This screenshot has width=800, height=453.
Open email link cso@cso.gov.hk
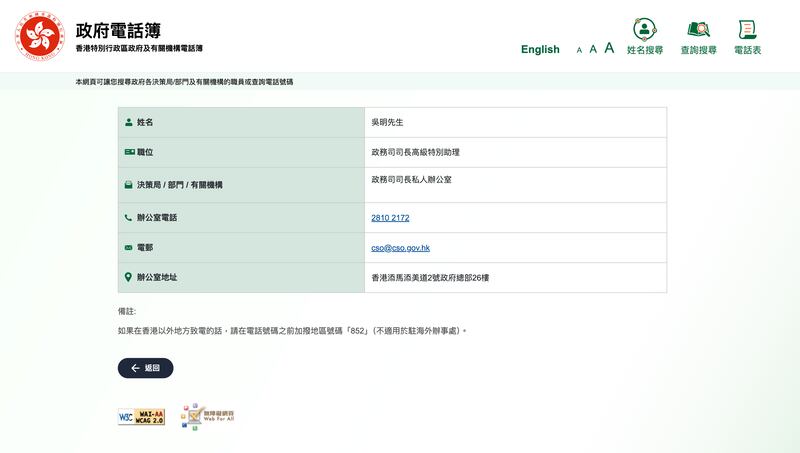point(400,247)
